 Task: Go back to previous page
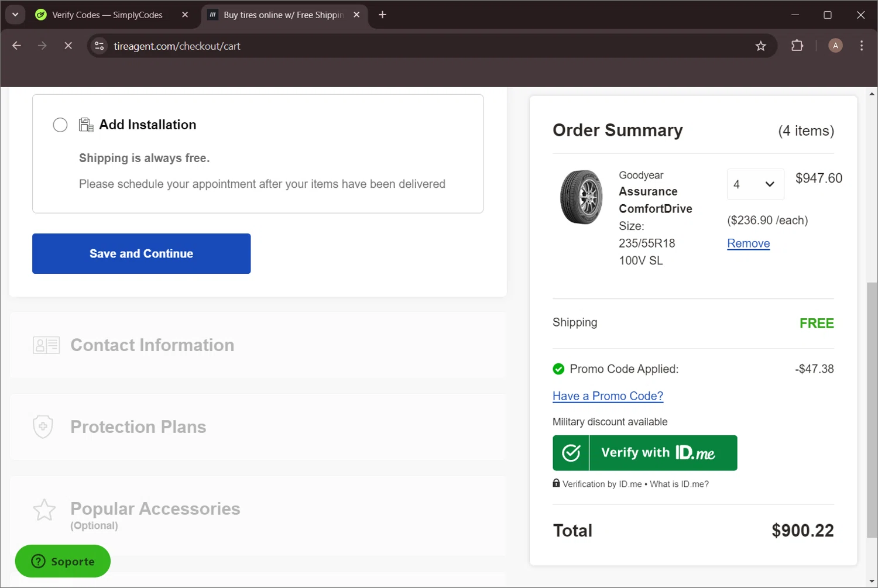(16, 46)
